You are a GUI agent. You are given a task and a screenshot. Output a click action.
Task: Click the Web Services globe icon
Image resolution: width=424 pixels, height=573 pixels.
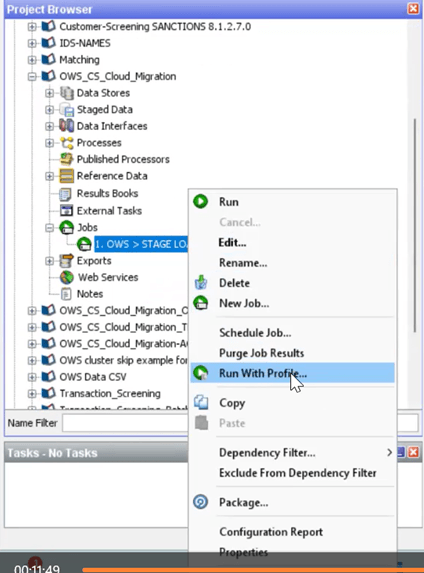[67, 277]
